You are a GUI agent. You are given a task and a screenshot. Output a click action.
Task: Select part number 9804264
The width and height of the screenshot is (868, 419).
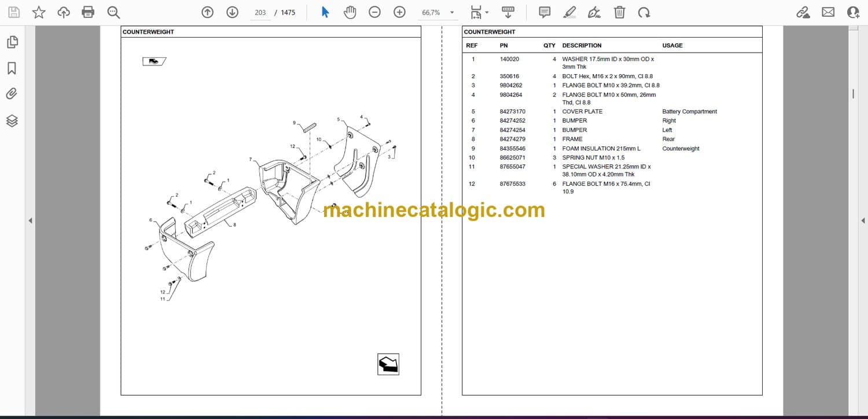pos(511,95)
